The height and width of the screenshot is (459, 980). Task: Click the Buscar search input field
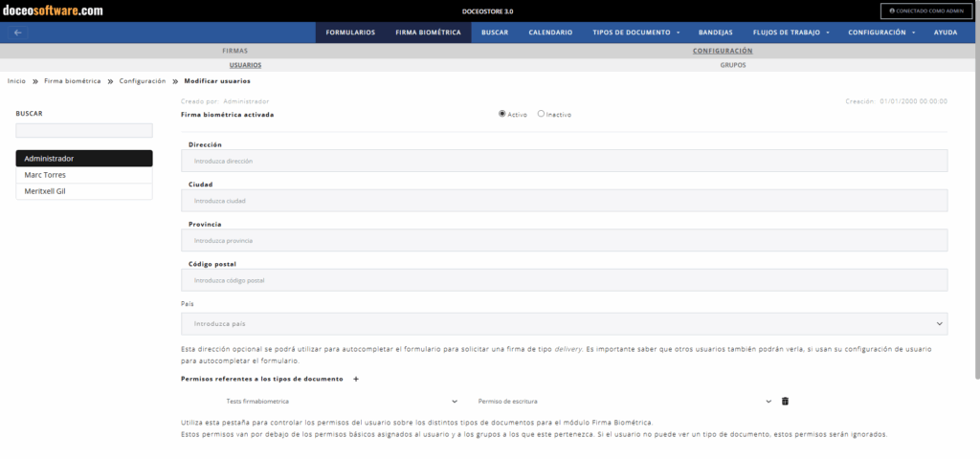click(84, 130)
